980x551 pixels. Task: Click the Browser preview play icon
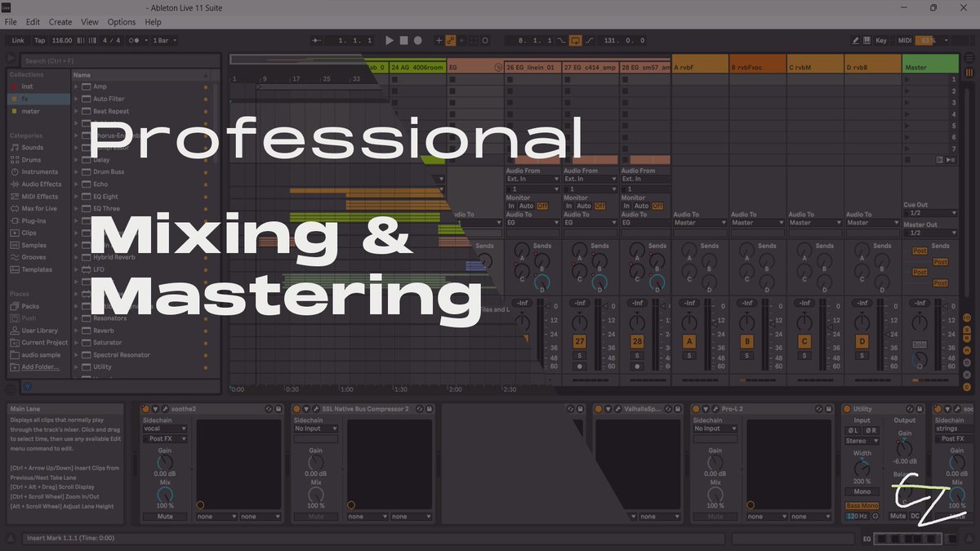11,60
